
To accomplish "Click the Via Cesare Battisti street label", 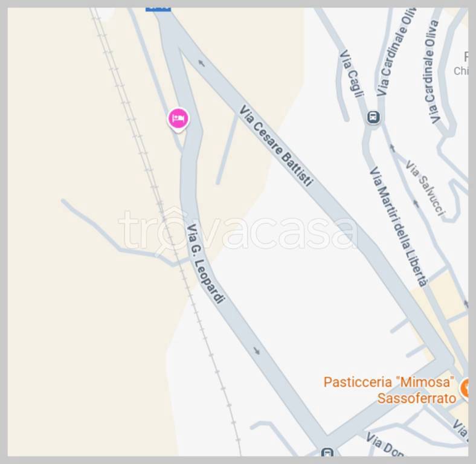I will (x=275, y=146).
